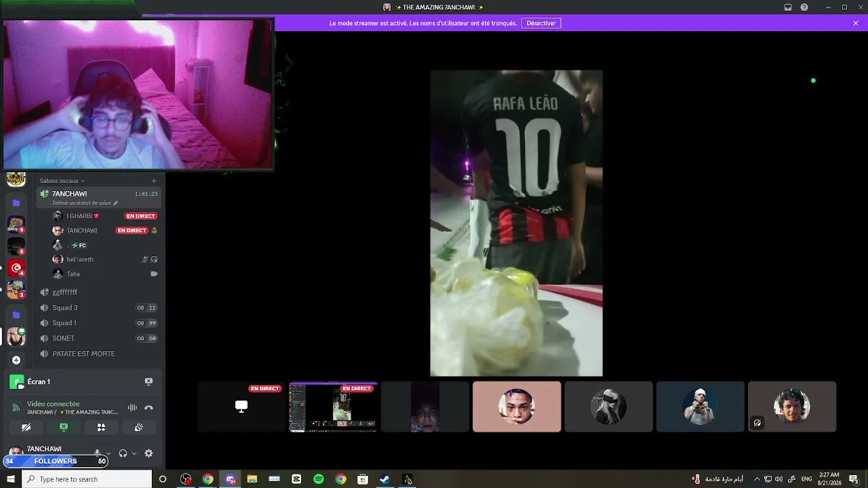
Task: Select the dark webcam participant tile
Action: pos(425,407)
